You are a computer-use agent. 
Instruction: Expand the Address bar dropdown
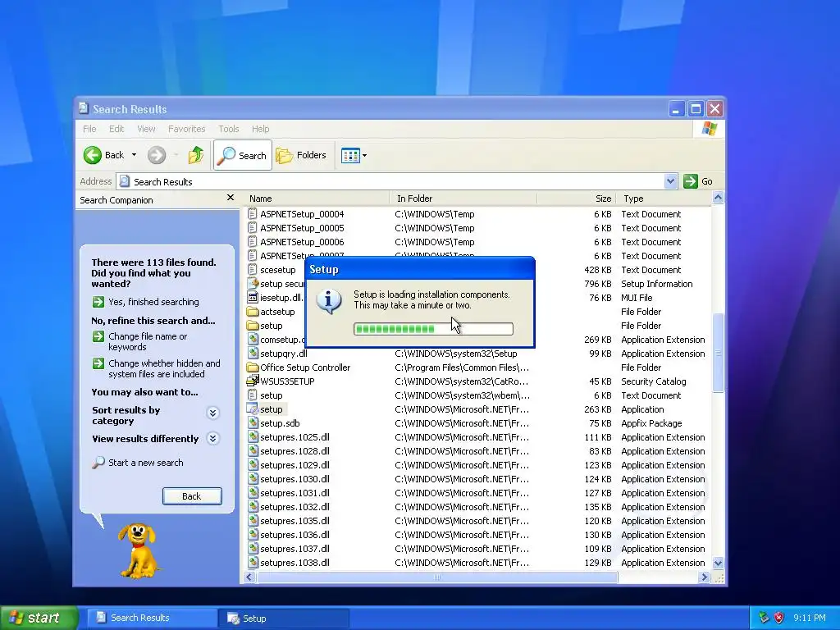[670, 181]
